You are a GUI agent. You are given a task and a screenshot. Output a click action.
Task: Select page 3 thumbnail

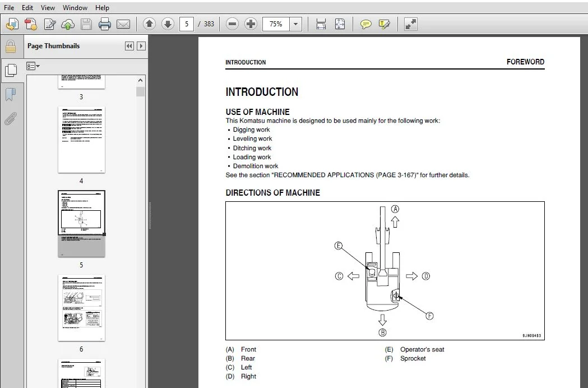81,81
